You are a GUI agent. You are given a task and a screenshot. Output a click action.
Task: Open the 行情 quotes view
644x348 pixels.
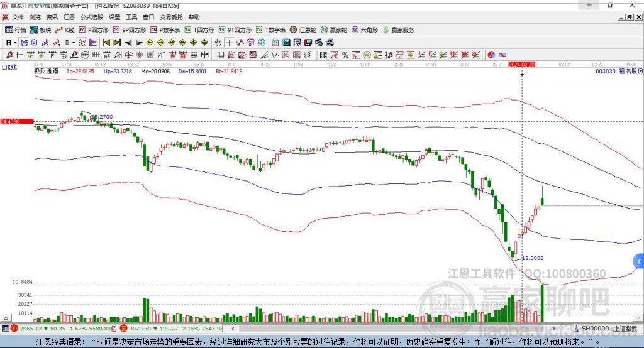[16, 30]
